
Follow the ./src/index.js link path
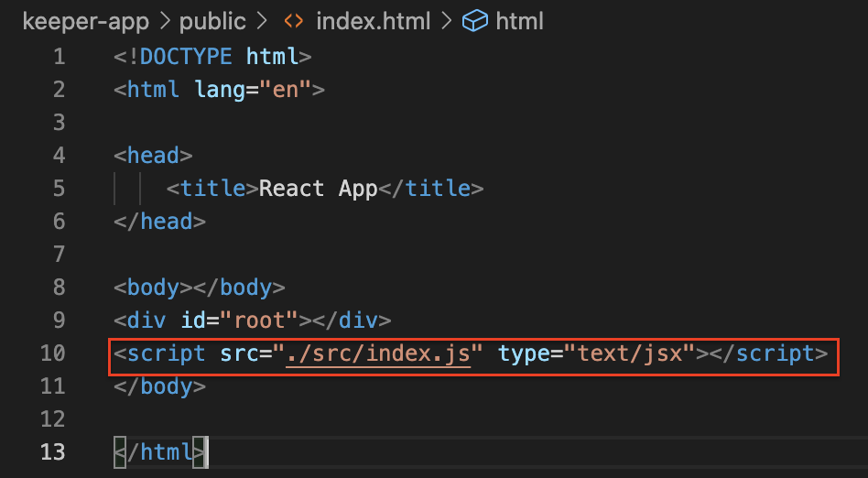click(x=378, y=353)
